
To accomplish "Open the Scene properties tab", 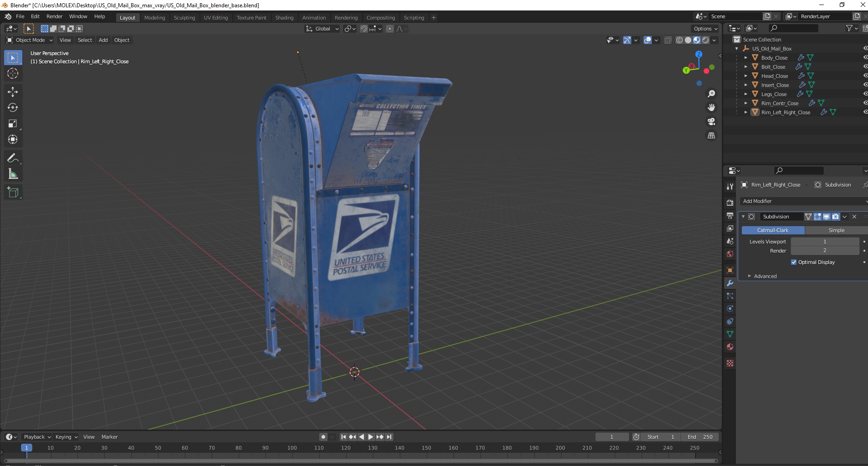I will (730, 241).
